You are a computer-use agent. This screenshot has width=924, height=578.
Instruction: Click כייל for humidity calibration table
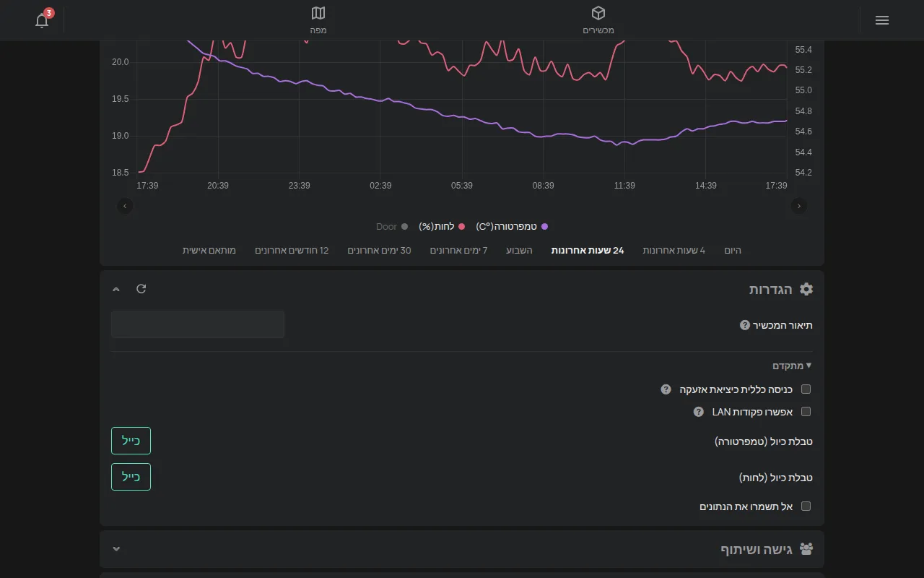pos(131,477)
